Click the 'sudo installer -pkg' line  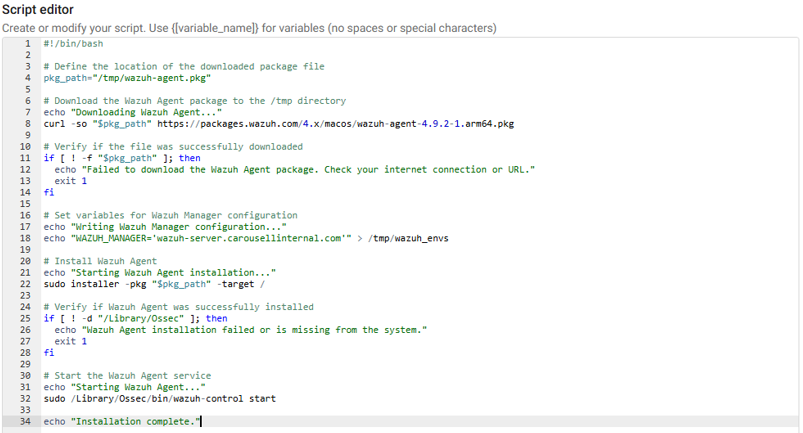(154, 284)
